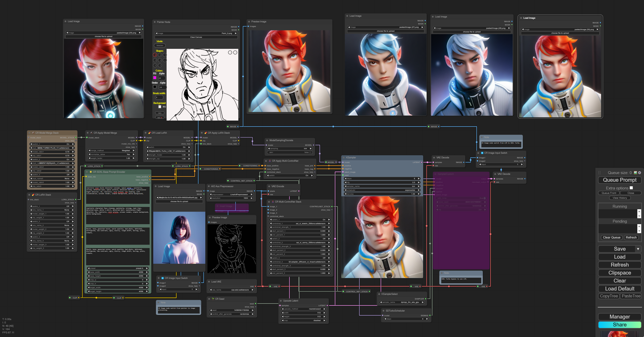Click the positive prompt text box
Screen dimensions: 644x337
point(117,195)
